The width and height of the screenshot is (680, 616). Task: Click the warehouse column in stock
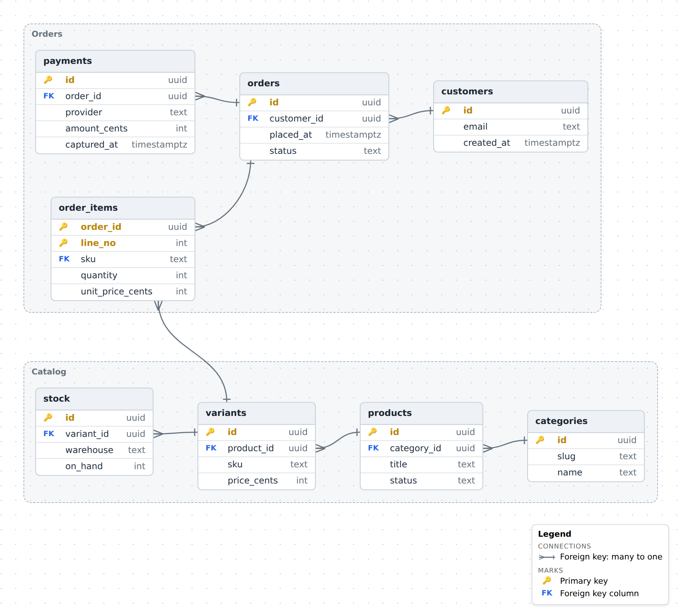[x=94, y=450]
